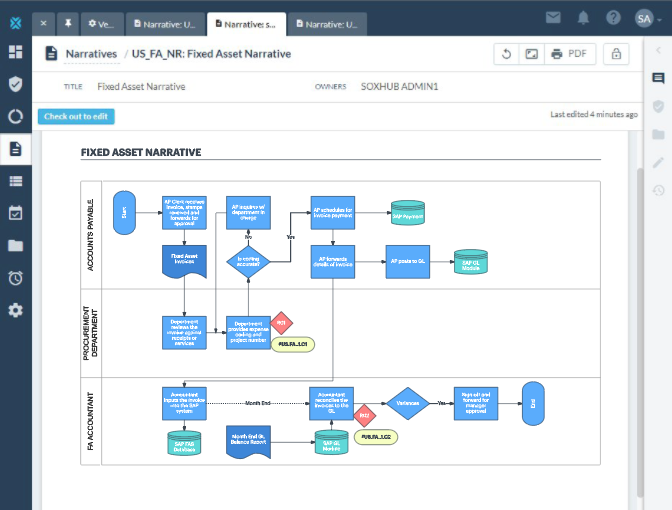
Task: Export narrative with PDF button
Action: coord(570,54)
